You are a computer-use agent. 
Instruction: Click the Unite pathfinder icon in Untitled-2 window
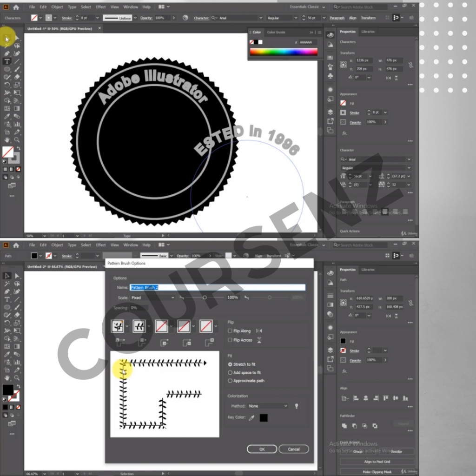344,426
